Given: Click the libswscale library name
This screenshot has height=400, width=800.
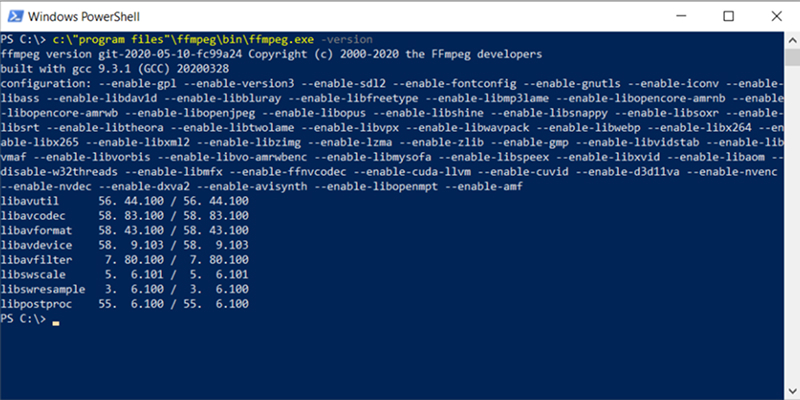Looking at the screenshot, I should point(33,275).
